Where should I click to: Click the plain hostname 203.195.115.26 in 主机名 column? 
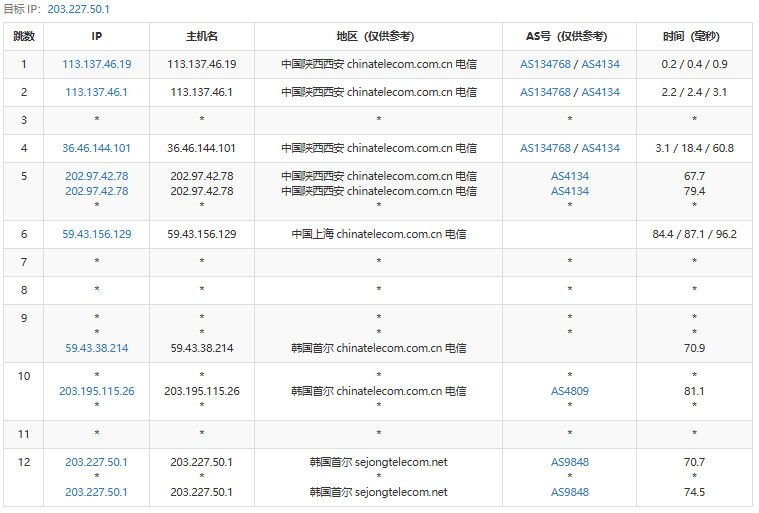(202, 391)
